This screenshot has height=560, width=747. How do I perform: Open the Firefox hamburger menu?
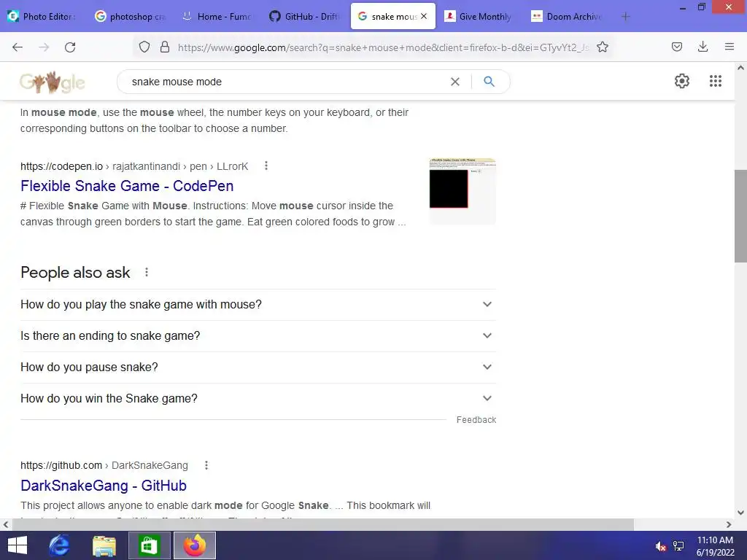coord(729,47)
